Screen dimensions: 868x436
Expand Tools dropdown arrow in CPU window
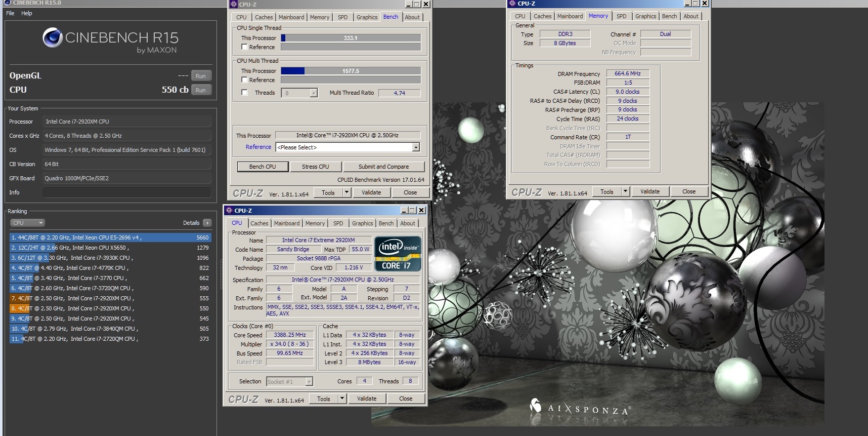point(342,399)
